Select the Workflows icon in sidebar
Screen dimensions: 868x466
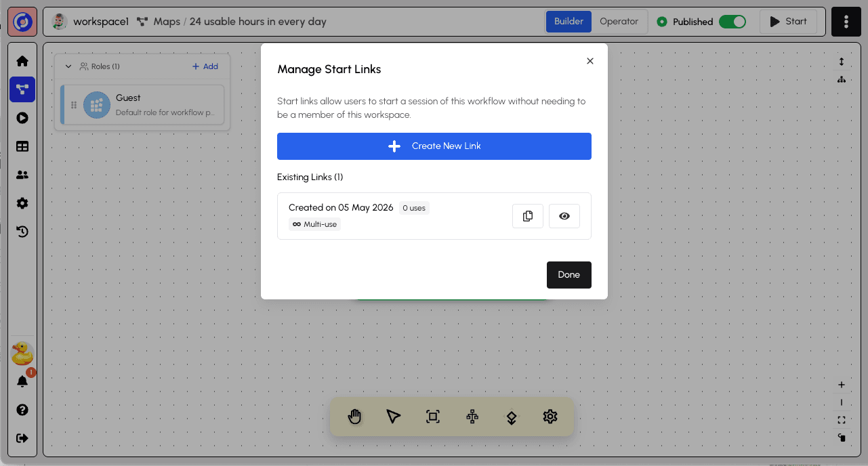pos(22,89)
